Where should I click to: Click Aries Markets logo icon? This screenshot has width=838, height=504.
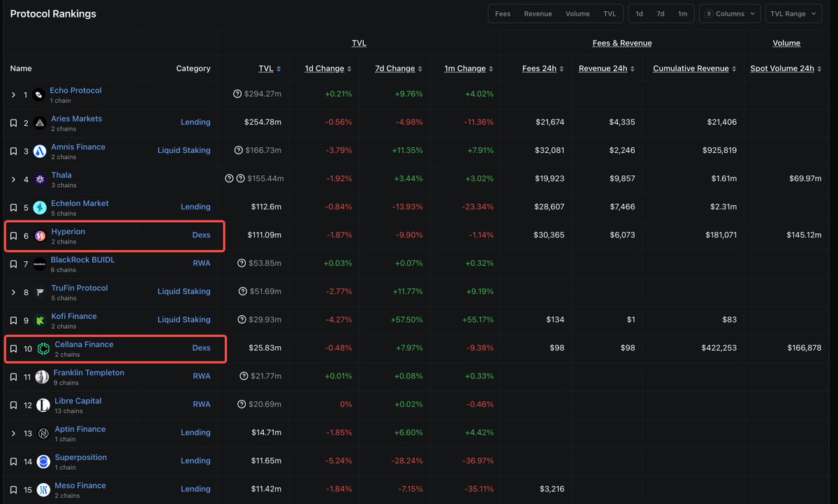(x=40, y=124)
